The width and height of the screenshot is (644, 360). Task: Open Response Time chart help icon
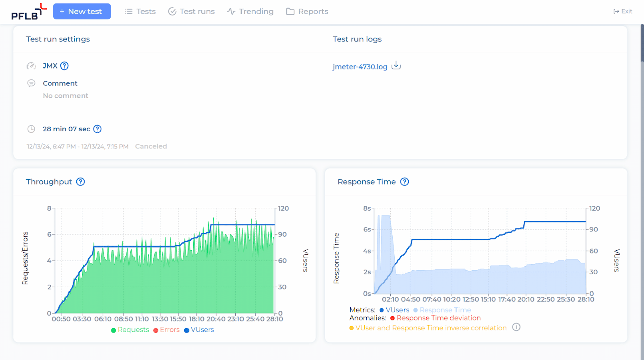pos(405,182)
